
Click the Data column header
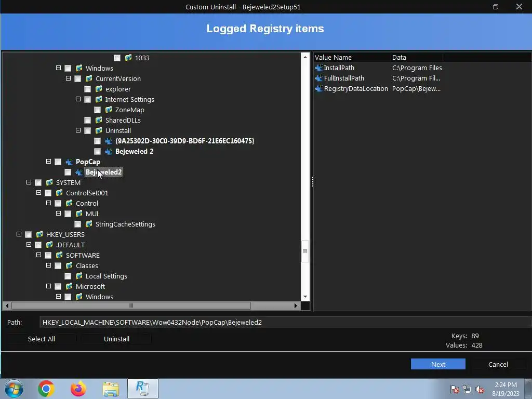pyautogui.click(x=417, y=57)
